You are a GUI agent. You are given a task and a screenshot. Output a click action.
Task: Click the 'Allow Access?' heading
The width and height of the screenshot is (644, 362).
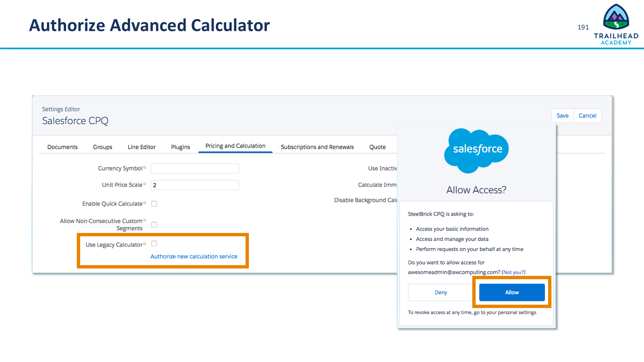(x=476, y=190)
